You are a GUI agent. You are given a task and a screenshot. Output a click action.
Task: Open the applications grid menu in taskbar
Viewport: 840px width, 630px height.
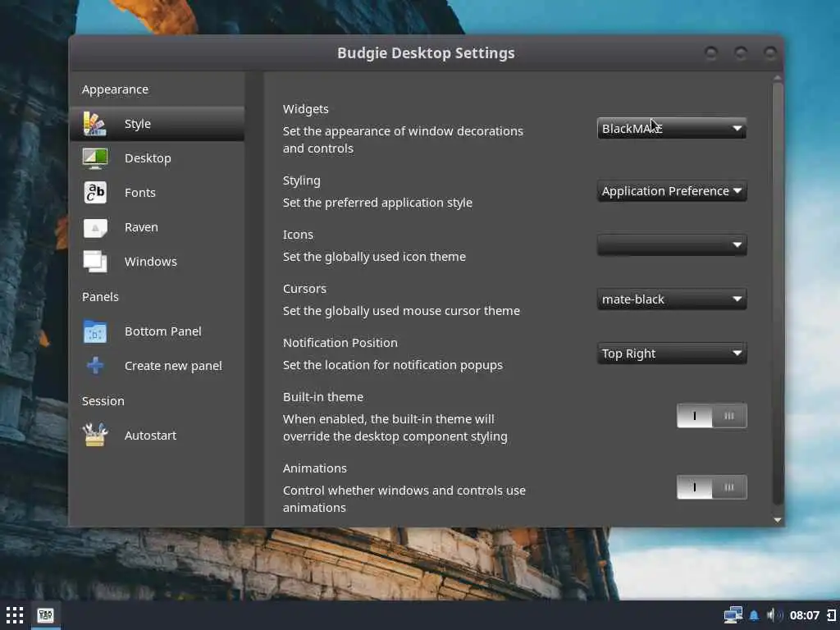click(15, 615)
